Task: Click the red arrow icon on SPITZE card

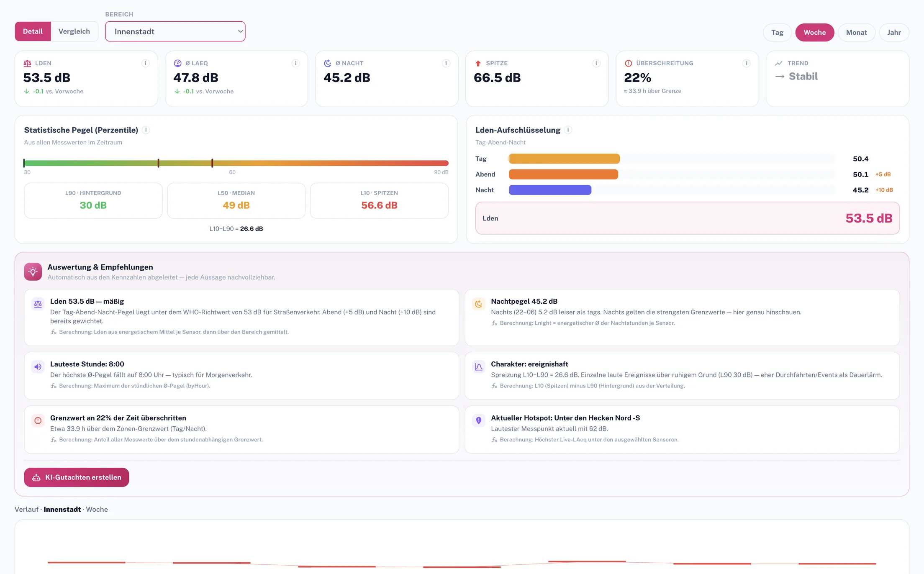Action: (x=478, y=64)
